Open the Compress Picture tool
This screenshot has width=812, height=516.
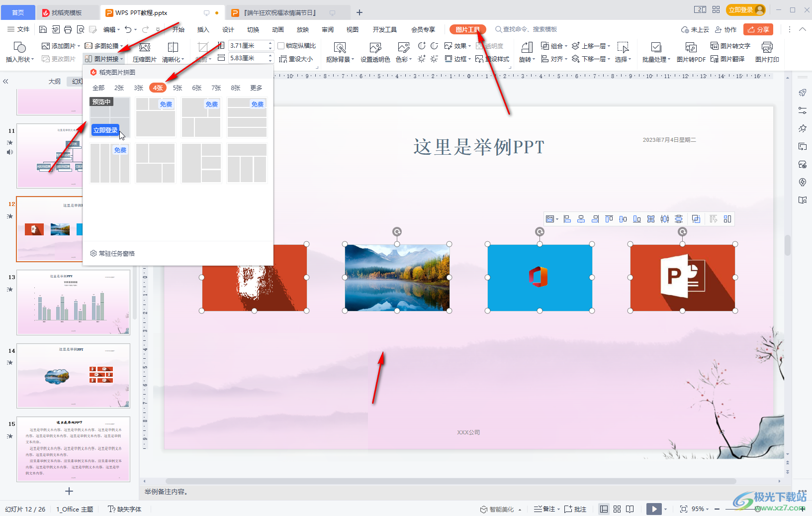coord(145,52)
